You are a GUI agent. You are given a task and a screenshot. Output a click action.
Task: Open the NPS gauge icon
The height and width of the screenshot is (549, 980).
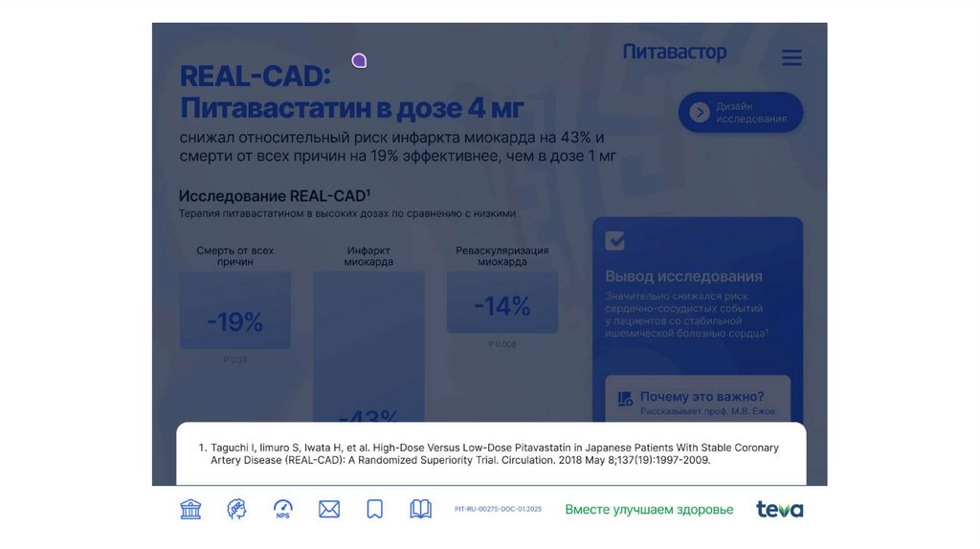coord(283,509)
